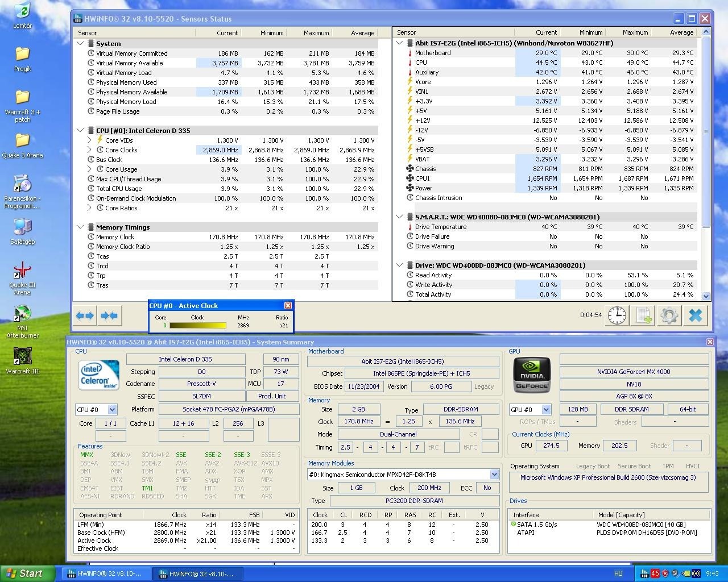Click the collapse columns arrows button

[x=109, y=315]
